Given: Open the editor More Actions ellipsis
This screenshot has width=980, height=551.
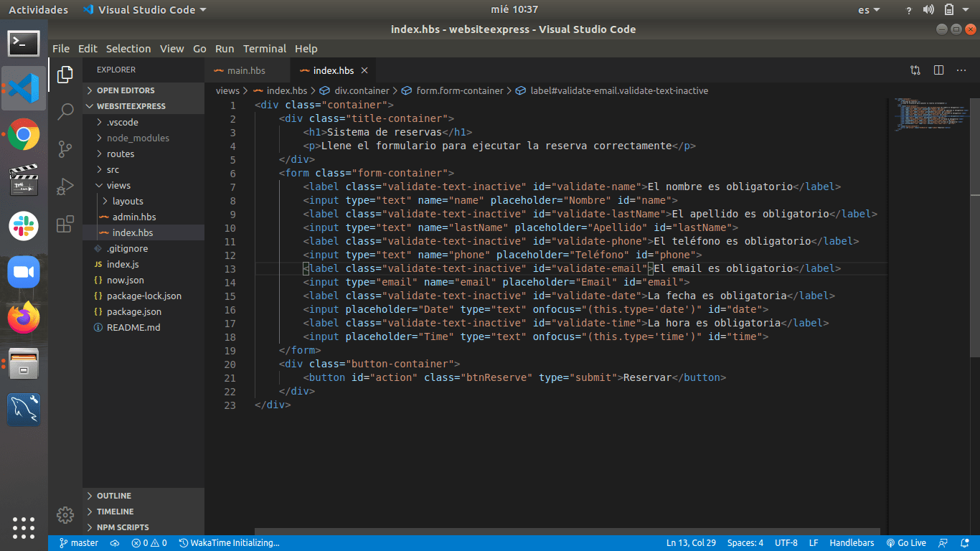Looking at the screenshot, I should click(x=961, y=70).
